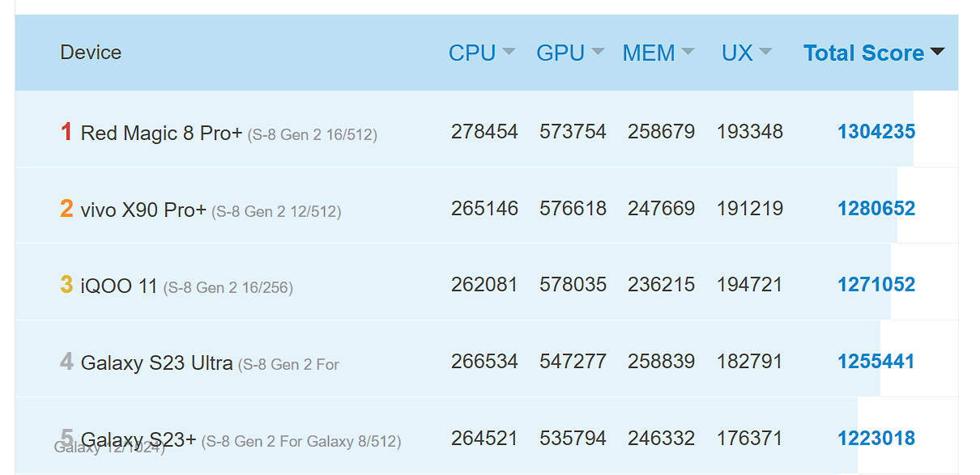980x475 pixels.
Task: Click the CPU column header text
Action: click(x=472, y=53)
